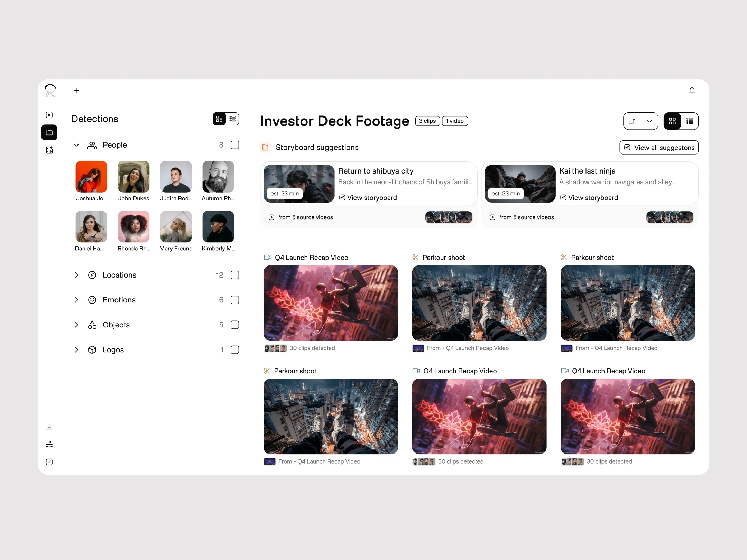
Task: Select Joshua Jo... person thumbnail
Action: click(x=91, y=177)
